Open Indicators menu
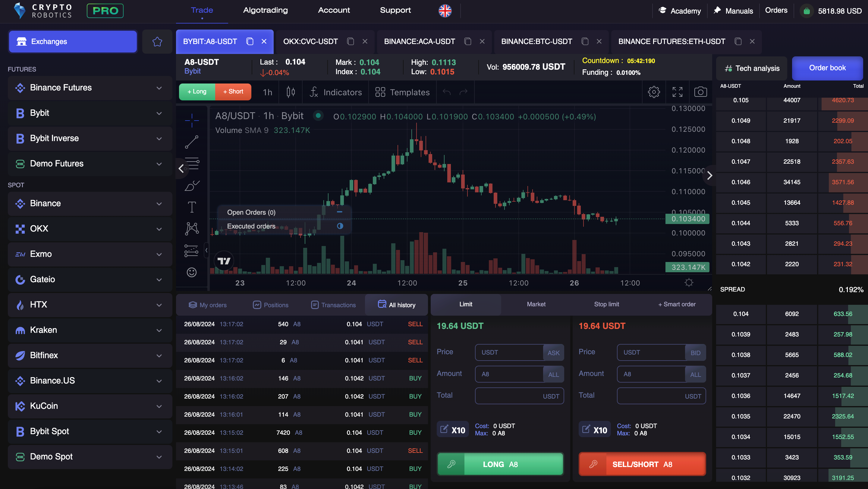The width and height of the screenshot is (868, 489). (336, 92)
